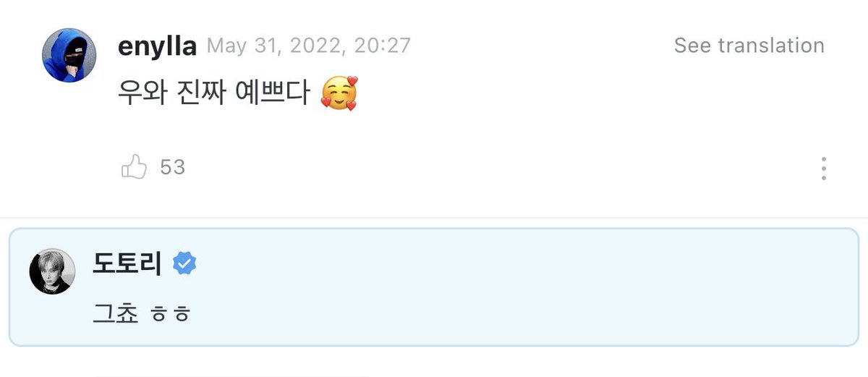Like enylla's comment with thumbs-up icon
868x377 pixels.
[134, 168]
